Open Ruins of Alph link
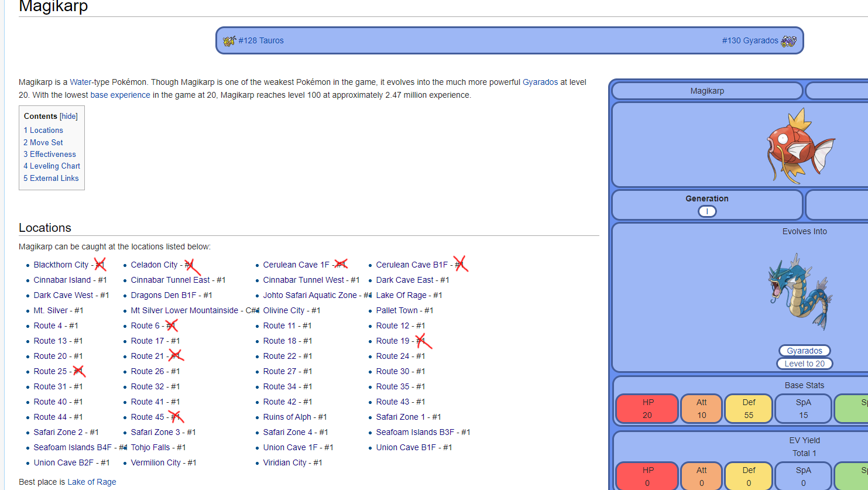Image resolution: width=868 pixels, height=490 pixels. pos(287,417)
